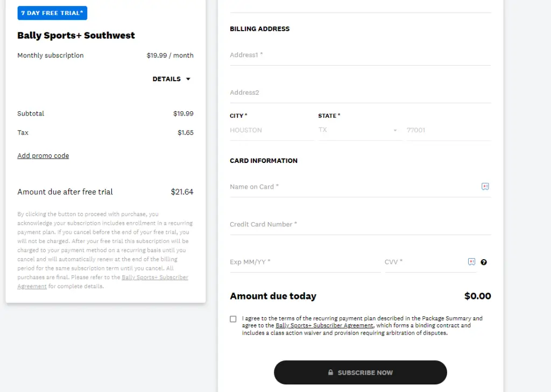
Task: Click the Exp MM/YY field
Action: 305,262
